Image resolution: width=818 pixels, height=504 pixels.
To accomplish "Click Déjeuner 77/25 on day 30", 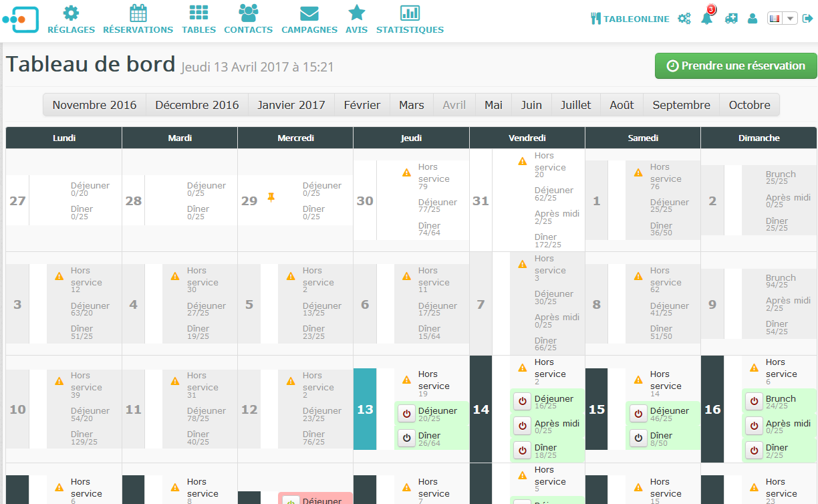I will (438, 206).
